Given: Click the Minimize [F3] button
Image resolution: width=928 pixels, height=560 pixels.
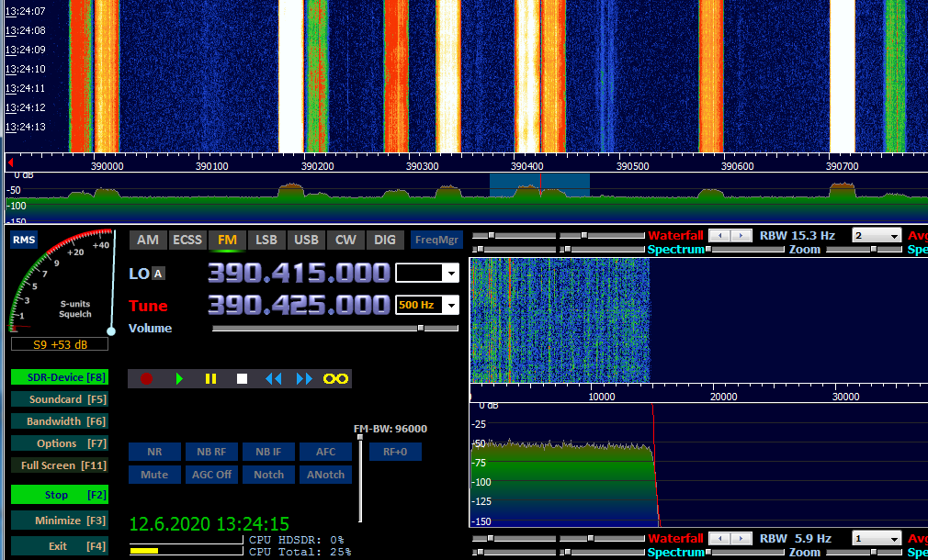Looking at the screenshot, I should 59,521.
